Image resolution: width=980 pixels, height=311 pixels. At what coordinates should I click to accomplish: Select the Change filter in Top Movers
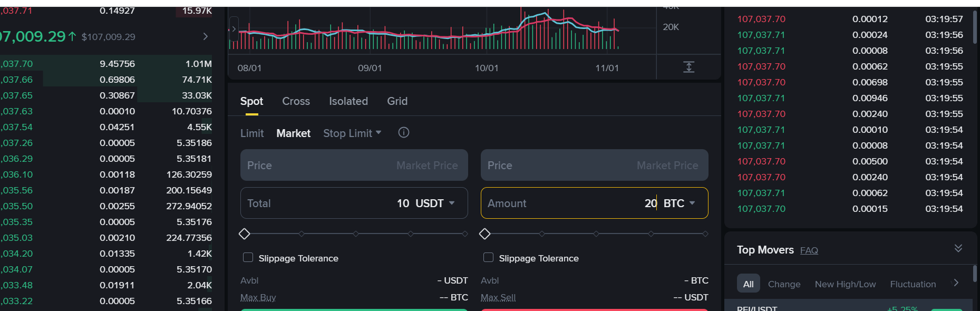click(784, 284)
